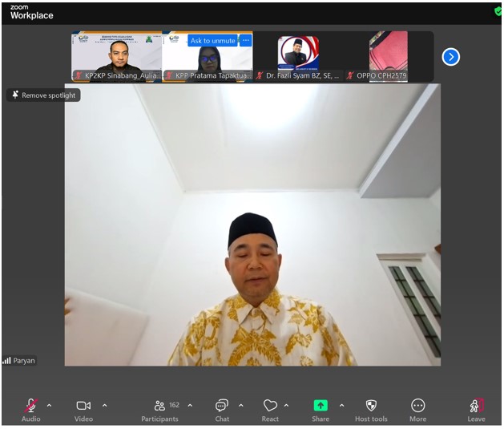Viewport: 504px width, 429px height.
Task: Show next participants with the blue arrow
Action: coord(451,57)
